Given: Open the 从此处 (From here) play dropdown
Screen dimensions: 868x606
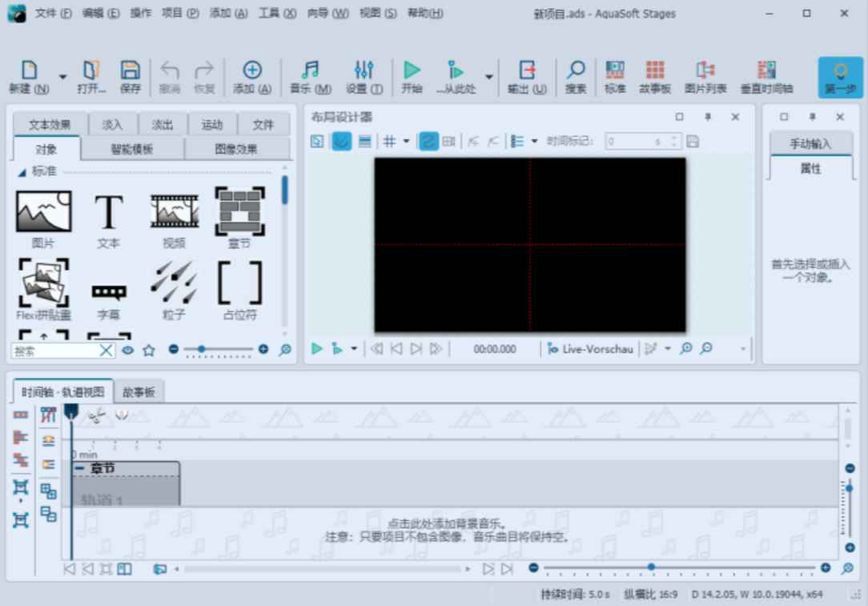Looking at the screenshot, I should [488, 78].
